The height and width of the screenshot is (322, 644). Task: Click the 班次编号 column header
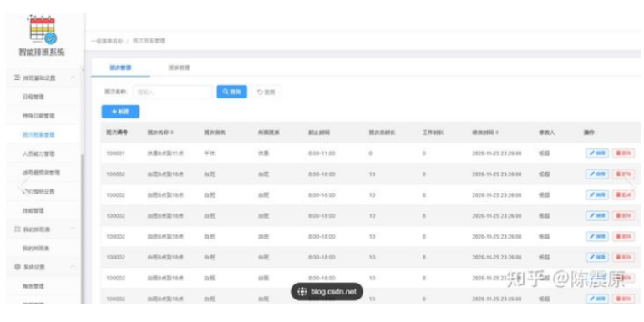click(x=117, y=133)
